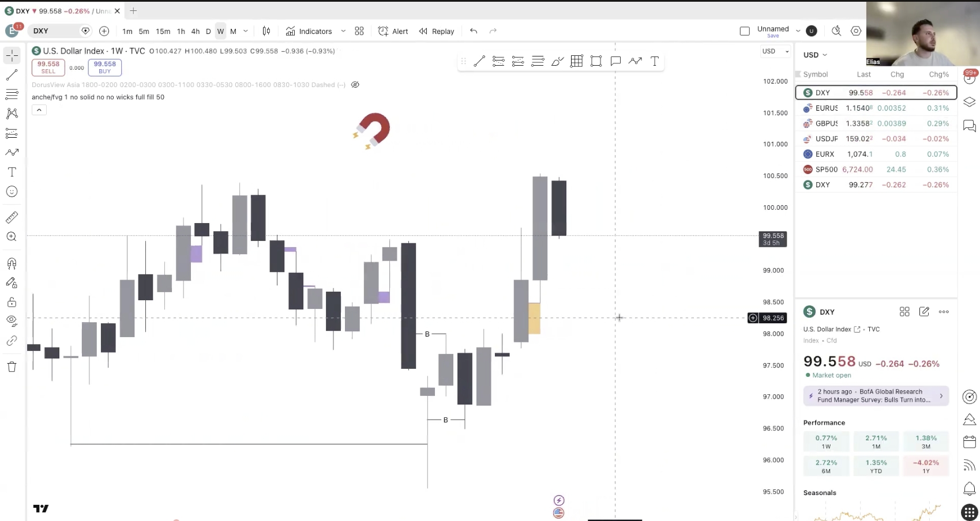Viewport: 980px width, 521px height.
Task: Activate the Magnet mode icon
Action: pyautogui.click(x=12, y=263)
